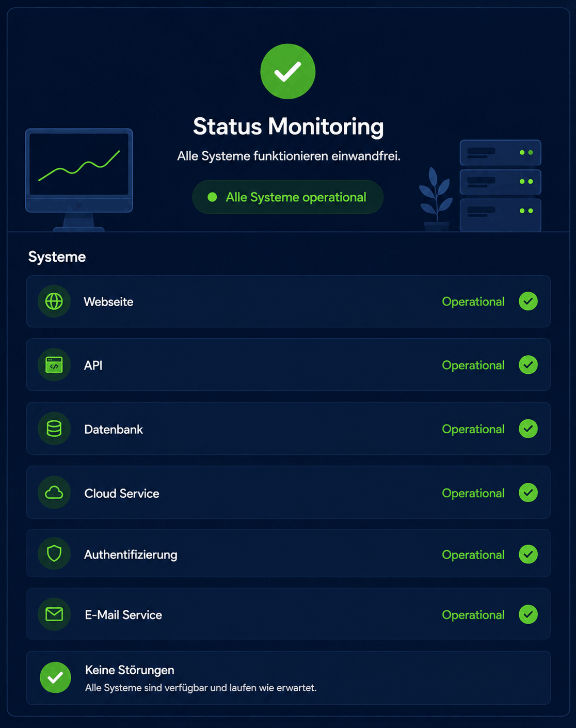Click the green check in Webseite row
Screen dimensions: 576x728
point(528,301)
